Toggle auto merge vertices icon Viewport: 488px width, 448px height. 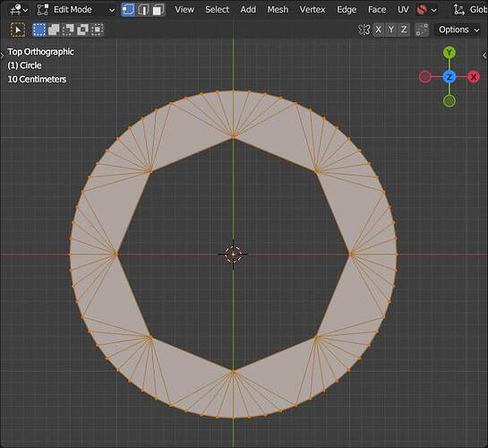pos(422,30)
